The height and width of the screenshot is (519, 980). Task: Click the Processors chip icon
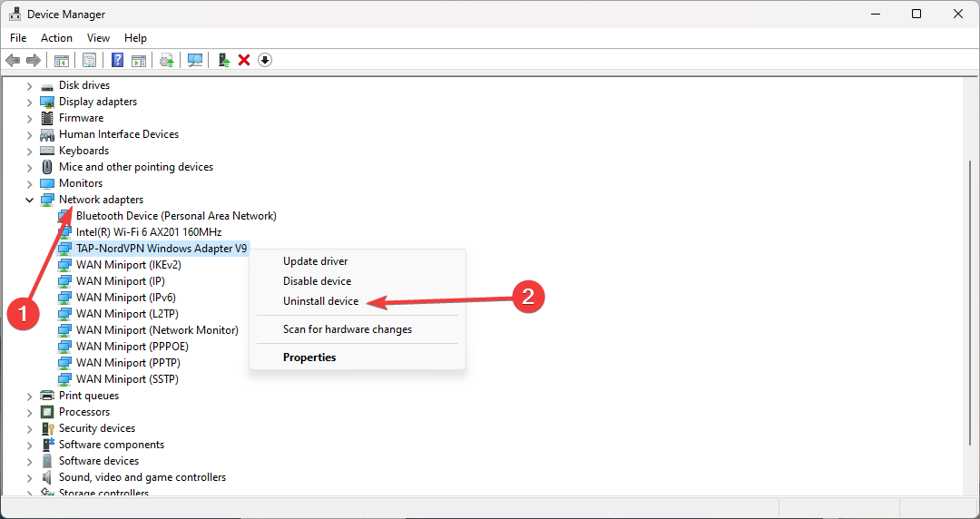[47, 412]
